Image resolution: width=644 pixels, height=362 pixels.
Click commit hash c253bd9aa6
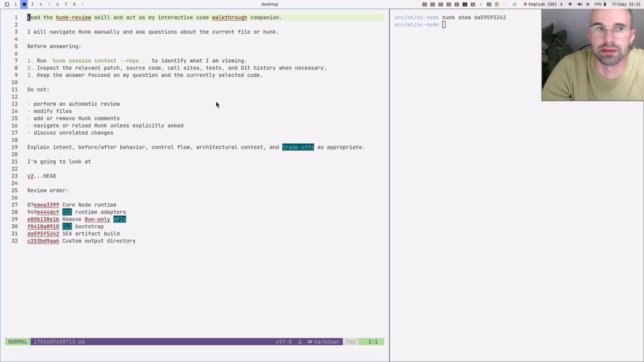tap(43, 241)
